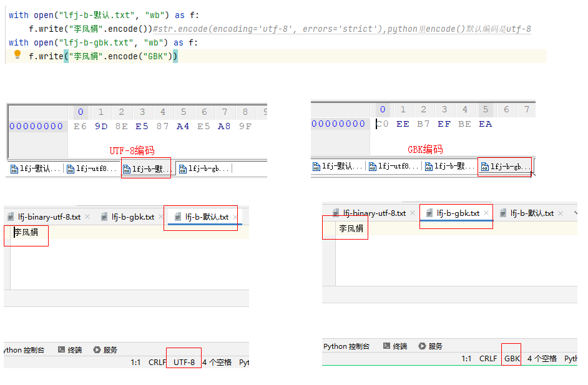The image size is (588, 385).
Task: Select hex byte BE in the GBK hex viewer
Action: (x=464, y=124)
